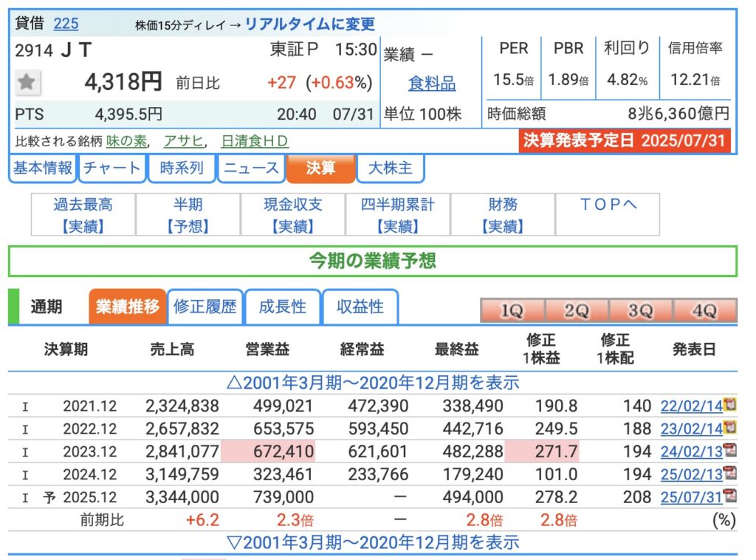
Task: Open the 22/02/14 announcement date link
Action: coord(692,406)
